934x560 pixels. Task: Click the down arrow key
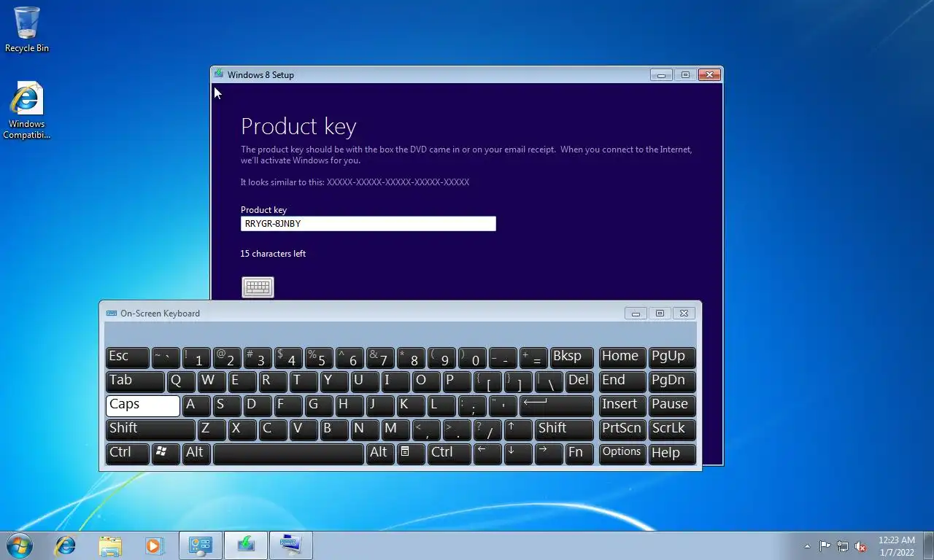tap(517, 454)
